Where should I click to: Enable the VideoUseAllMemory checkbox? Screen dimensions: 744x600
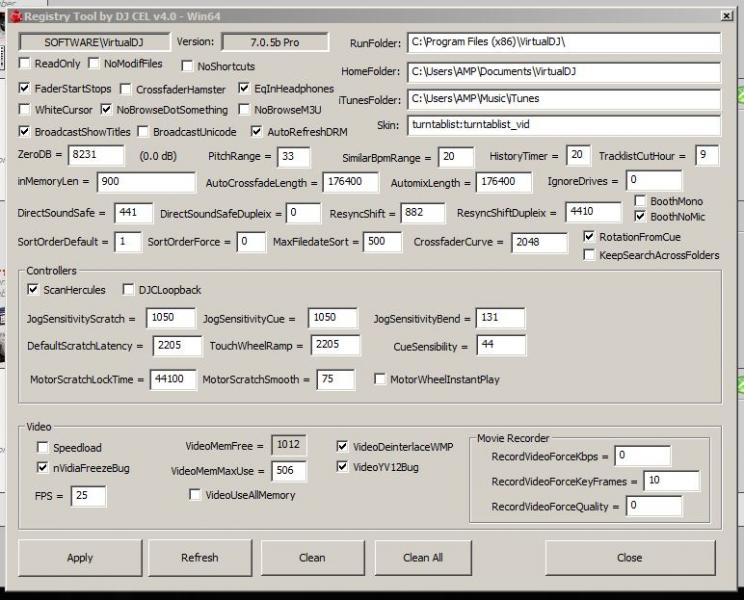pos(195,494)
